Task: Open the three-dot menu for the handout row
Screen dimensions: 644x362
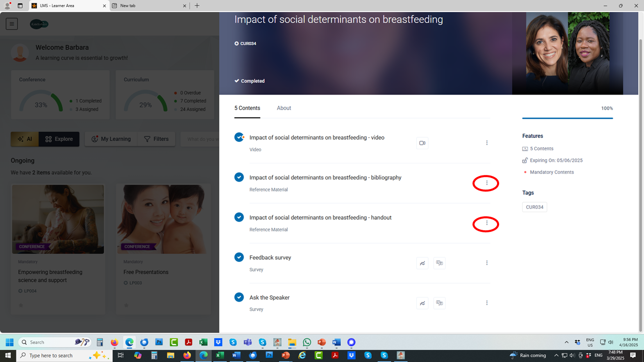Action: click(487, 223)
